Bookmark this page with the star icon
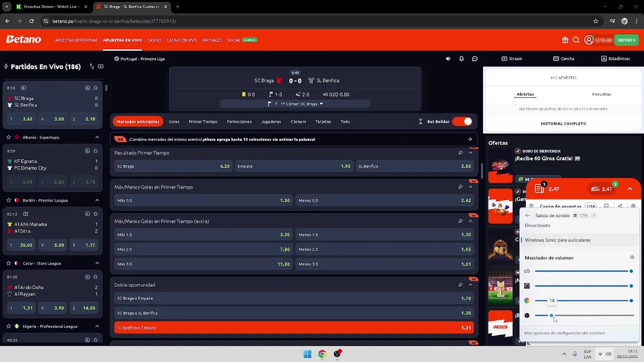Image resolution: width=644 pixels, height=362 pixels. coord(596,21)
